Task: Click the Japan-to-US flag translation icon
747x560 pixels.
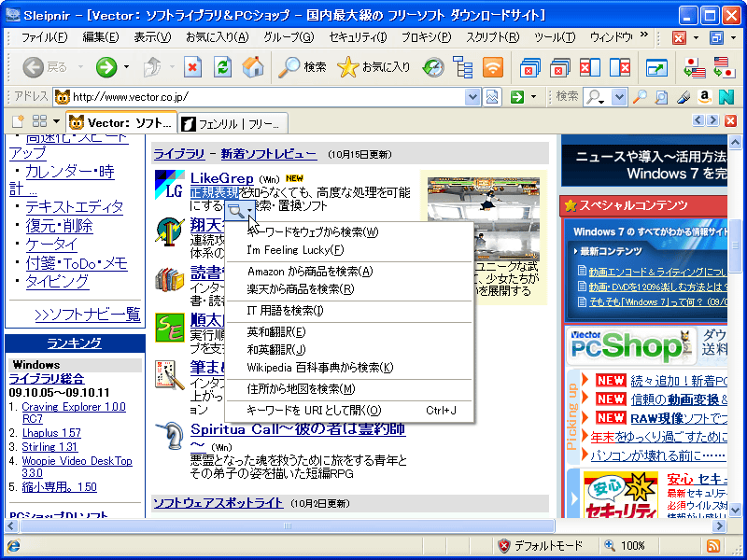Action: (x=694, y=67)
